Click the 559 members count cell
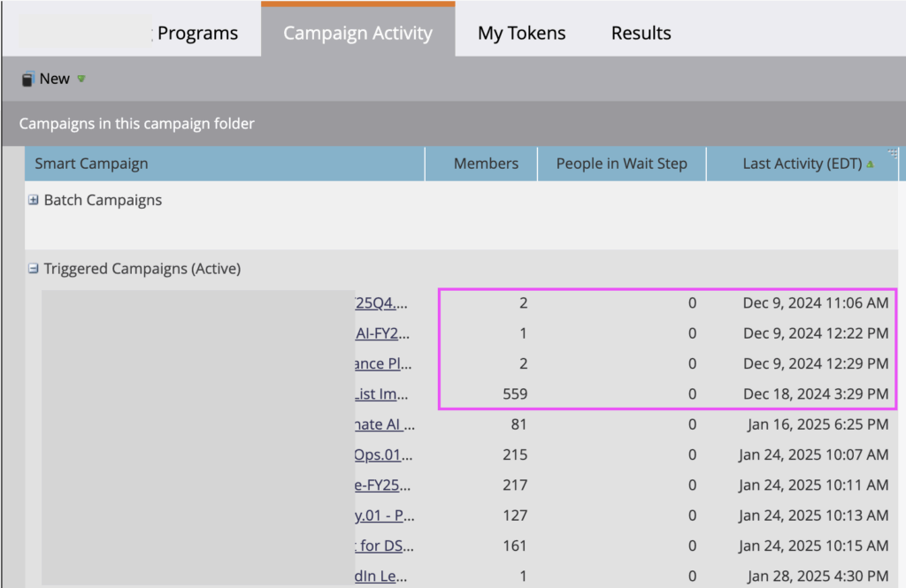 (513, 394)
